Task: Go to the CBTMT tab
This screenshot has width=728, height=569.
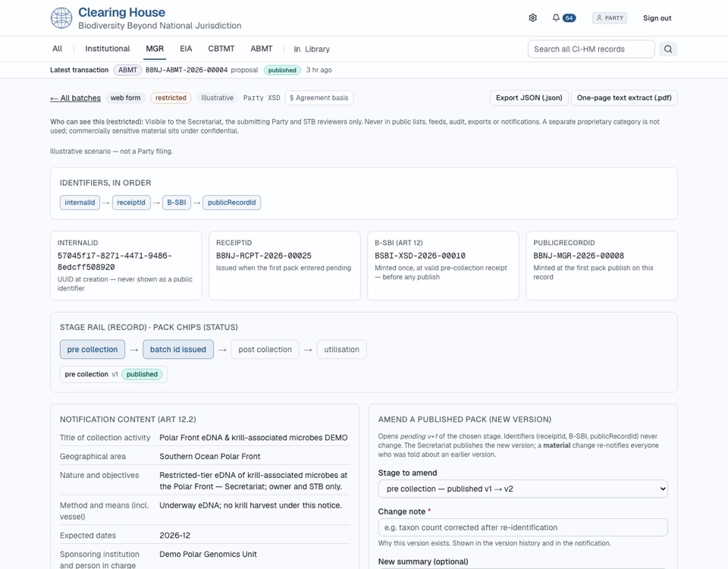Action: [221, 49]
